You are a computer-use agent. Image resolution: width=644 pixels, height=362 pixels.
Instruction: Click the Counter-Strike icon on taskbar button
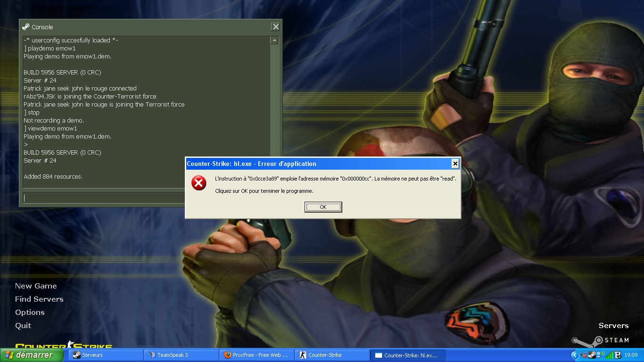tap(303, 355)
